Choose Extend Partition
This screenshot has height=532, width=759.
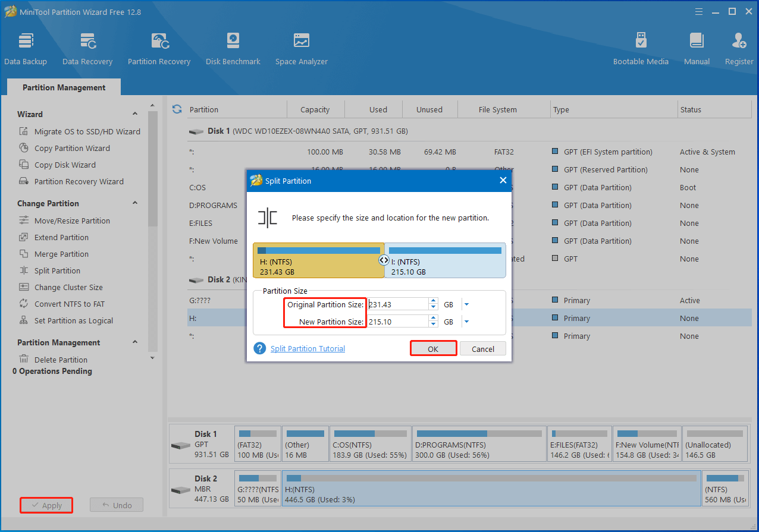click(61, 237)
